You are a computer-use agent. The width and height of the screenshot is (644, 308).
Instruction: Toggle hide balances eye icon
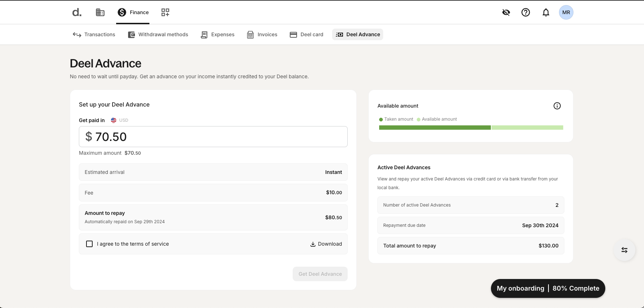tap(506, 13)
